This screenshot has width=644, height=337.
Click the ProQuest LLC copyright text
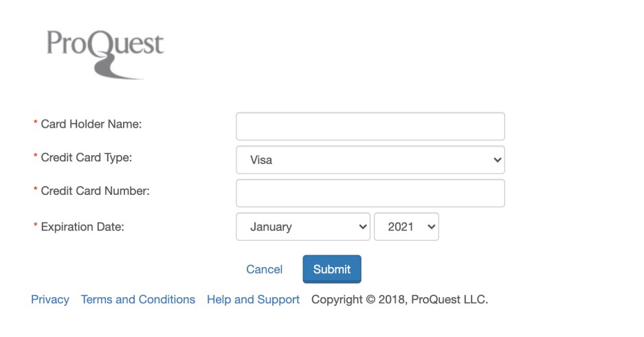pyautogui.click(x=399, y=300)
